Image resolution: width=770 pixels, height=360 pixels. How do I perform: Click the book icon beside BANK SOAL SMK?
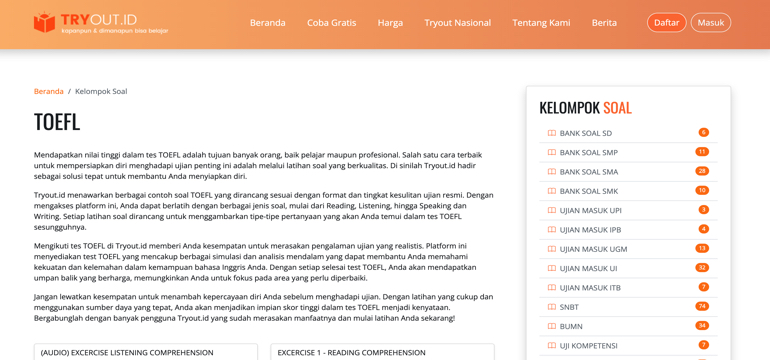(551, 191)
